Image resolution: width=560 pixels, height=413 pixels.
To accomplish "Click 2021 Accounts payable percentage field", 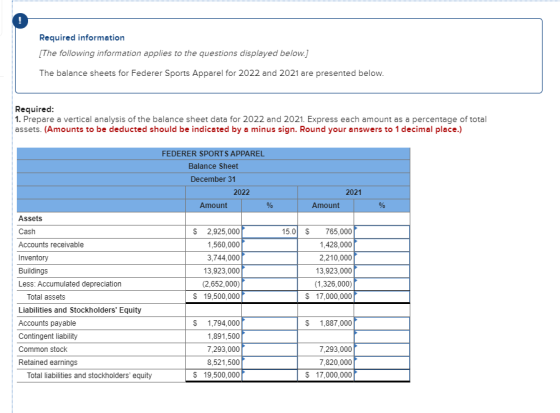I will click(x=382, y=323).
